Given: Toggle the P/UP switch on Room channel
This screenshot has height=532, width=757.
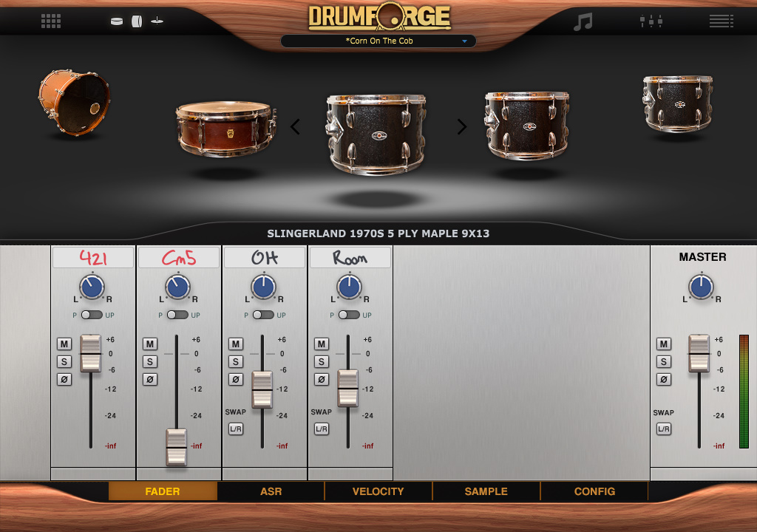Looking at the screenshot, I should (x=349, y=315).
